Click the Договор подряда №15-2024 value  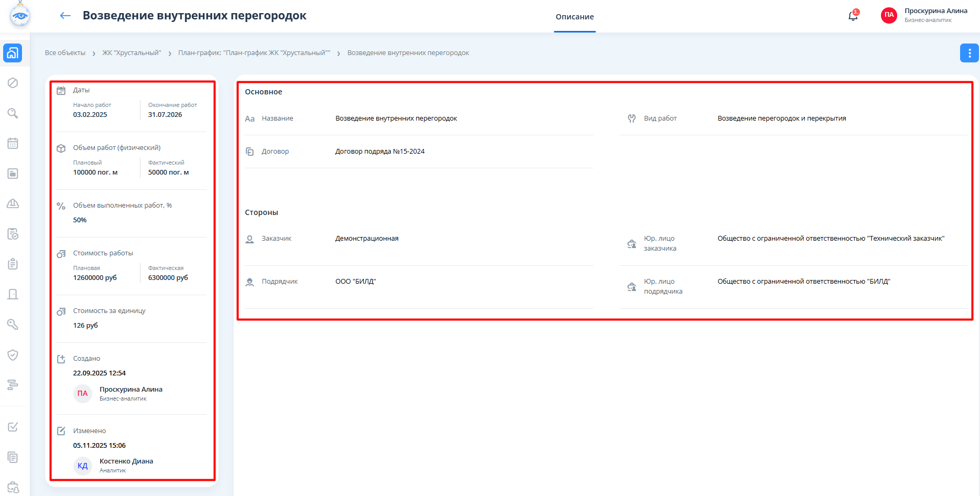tap(380, 152)
